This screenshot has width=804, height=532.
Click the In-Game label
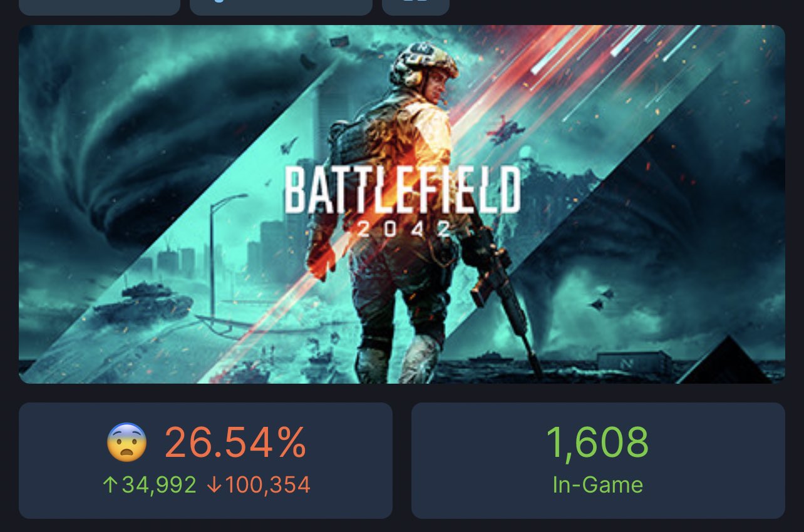pyautogui.click(x=597, y=484)
